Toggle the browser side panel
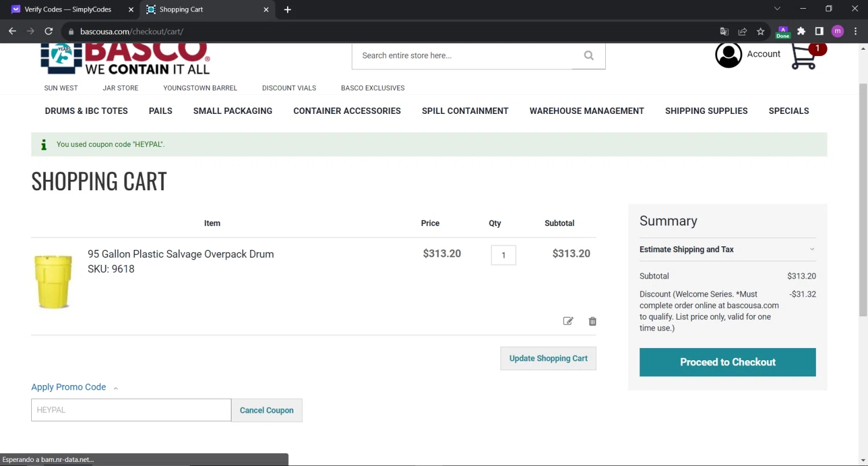 point(819,31)
